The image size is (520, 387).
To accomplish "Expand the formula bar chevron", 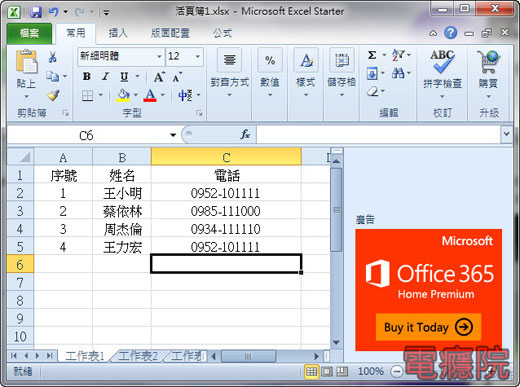I will pyautogui.click(x=506, y=134).
